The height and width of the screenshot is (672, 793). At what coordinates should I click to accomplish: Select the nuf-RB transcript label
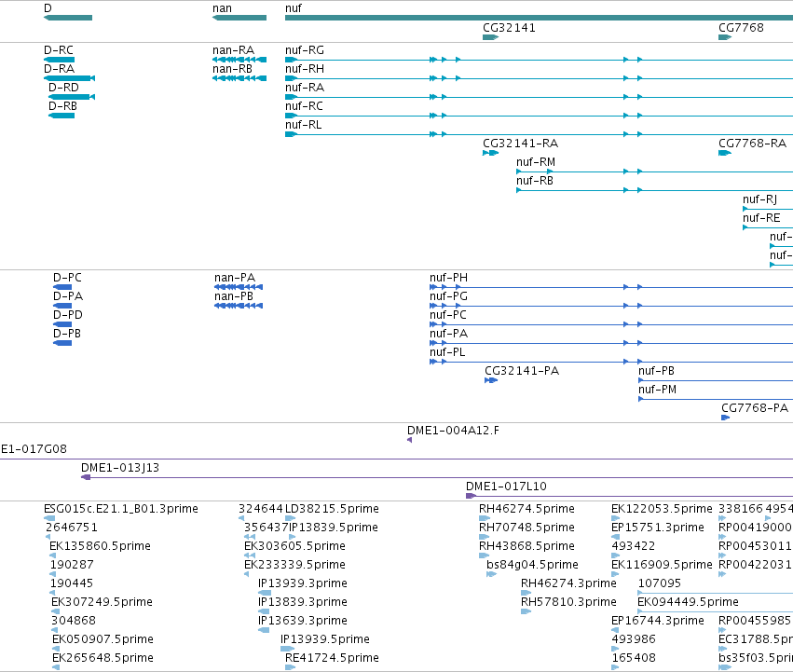[x=535, y=181]
